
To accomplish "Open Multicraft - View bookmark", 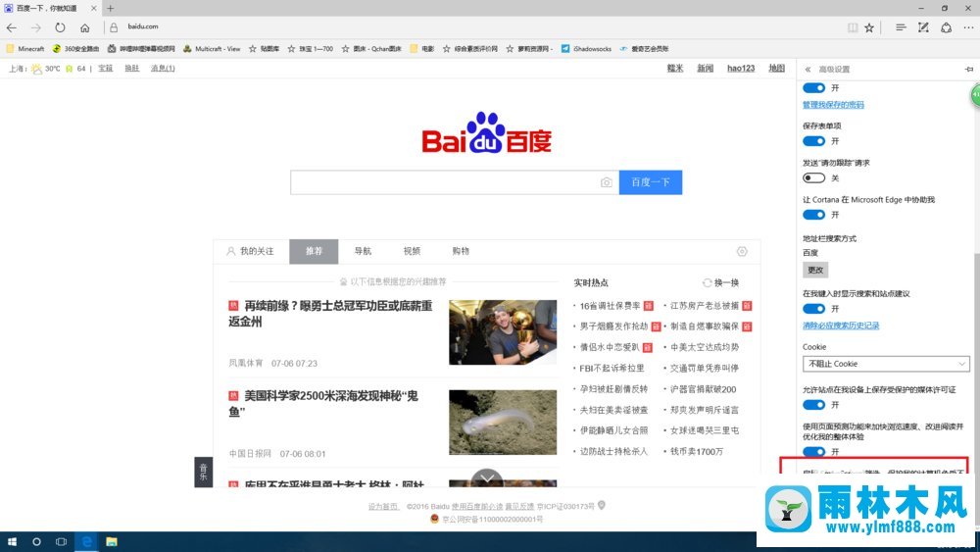I will pos(212,49).
